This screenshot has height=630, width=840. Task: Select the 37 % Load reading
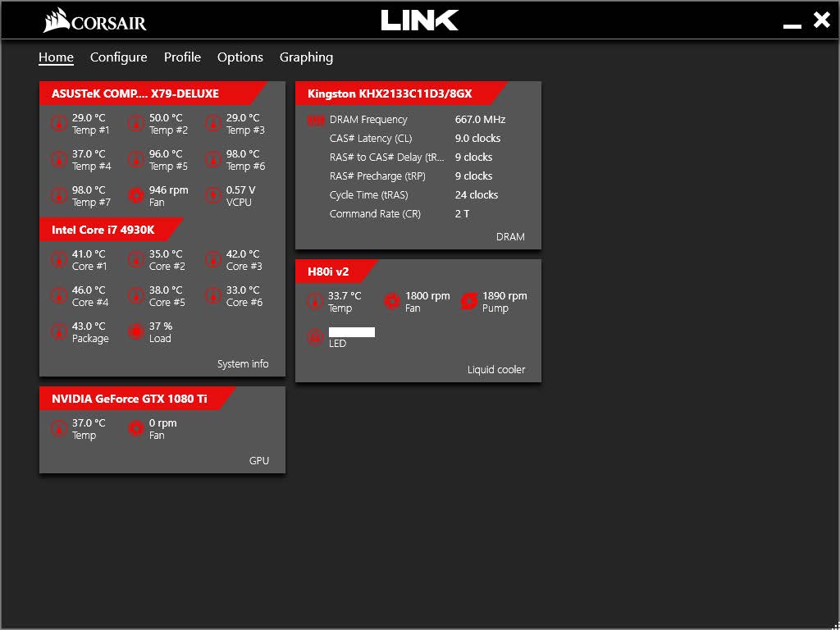(x=161, y=326)
